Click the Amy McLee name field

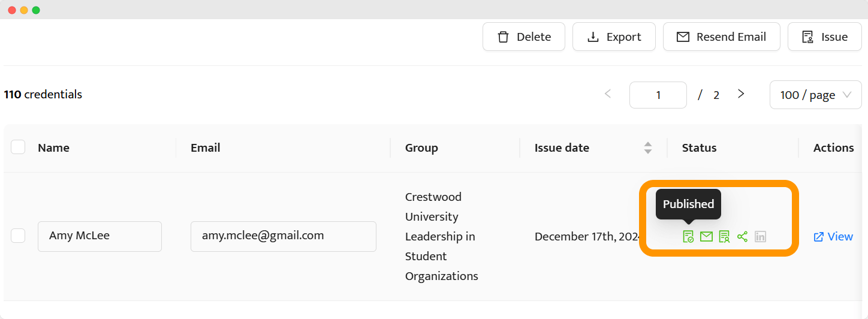(x=100, y=236)
